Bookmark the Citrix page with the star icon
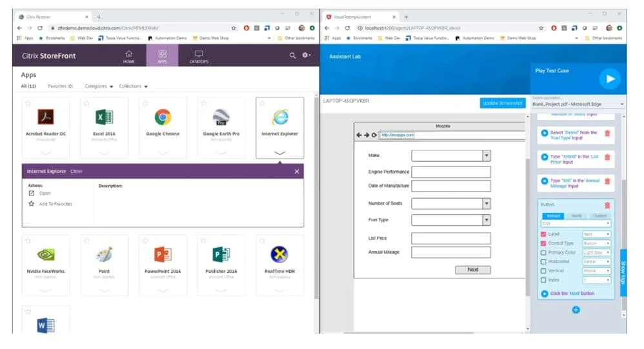 point(234,28)
